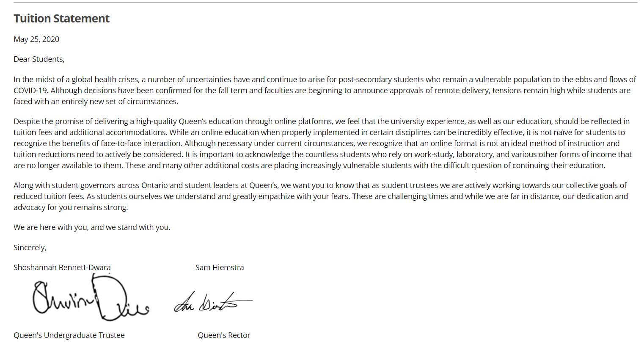Click the word COVID-19 in first paragraph
Viewport: 644px width, 354px height.
pyautogui.click(x=31, y=91)
